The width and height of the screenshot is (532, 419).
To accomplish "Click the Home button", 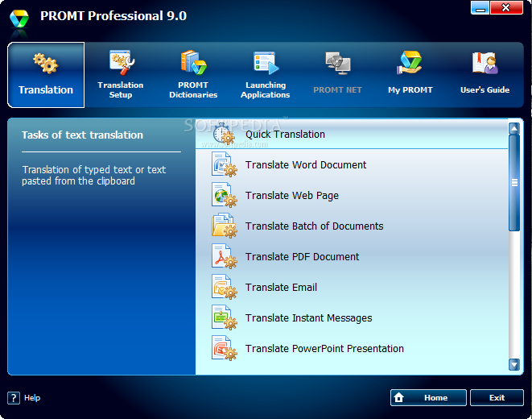I will point(428,397).
